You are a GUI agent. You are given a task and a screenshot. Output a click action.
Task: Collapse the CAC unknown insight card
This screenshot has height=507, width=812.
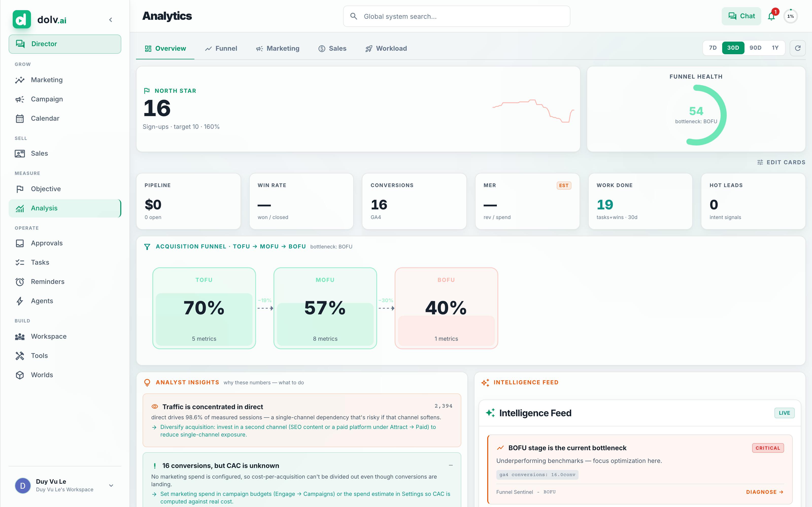tap(451, 465)
